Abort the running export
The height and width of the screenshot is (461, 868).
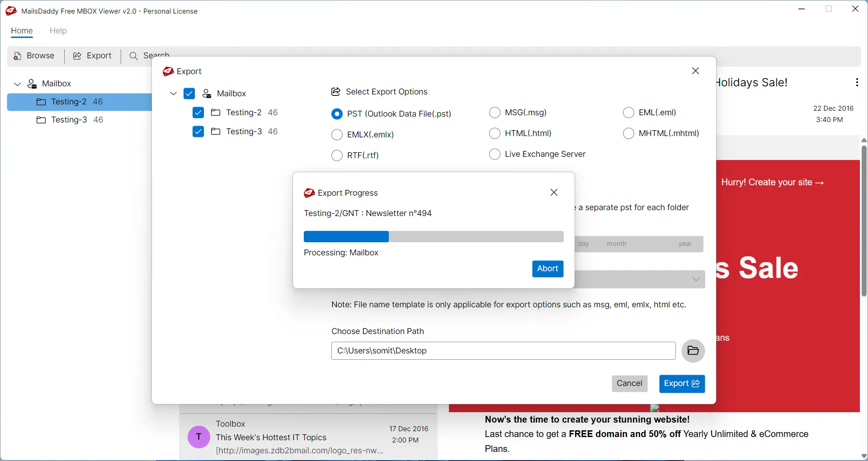(547, 268)
